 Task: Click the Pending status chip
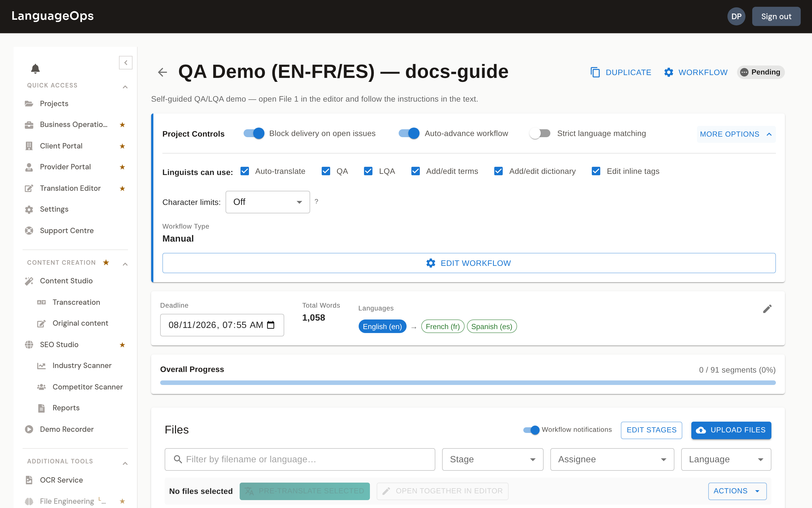point(760,72)
